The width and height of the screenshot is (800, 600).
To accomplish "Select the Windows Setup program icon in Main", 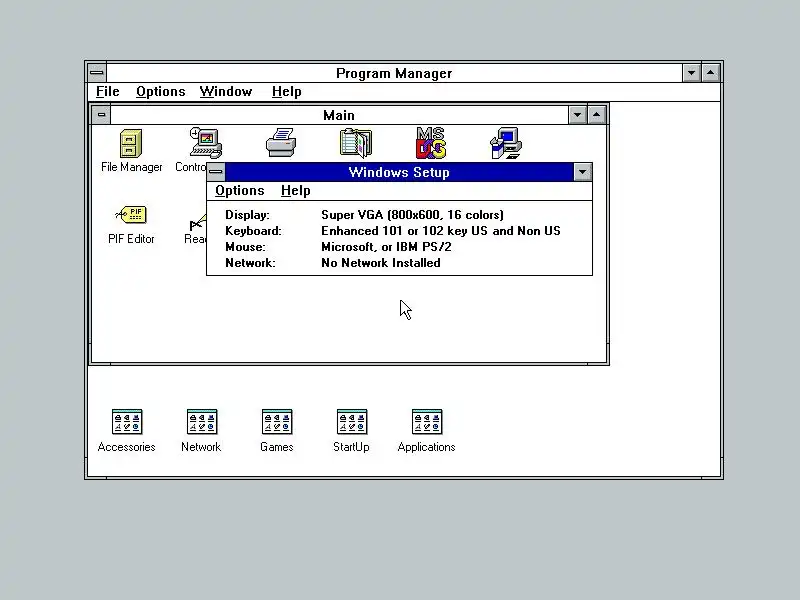I will [506, 143].
